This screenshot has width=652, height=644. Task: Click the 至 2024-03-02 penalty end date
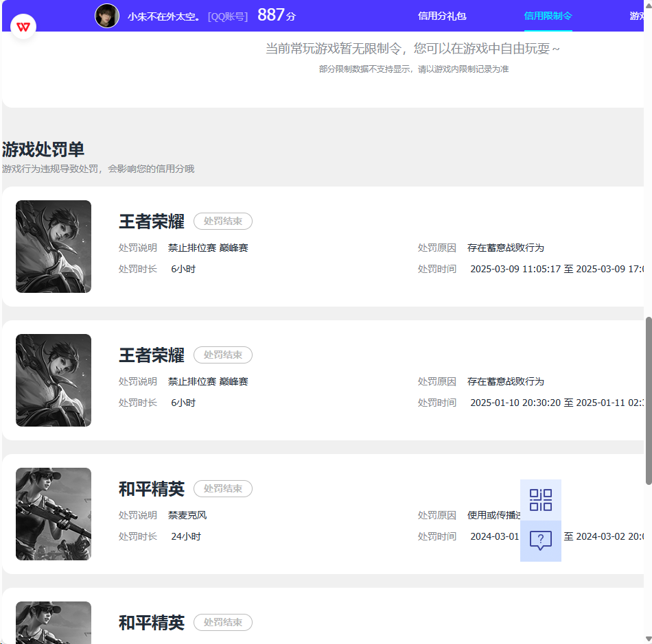point(604,537)
